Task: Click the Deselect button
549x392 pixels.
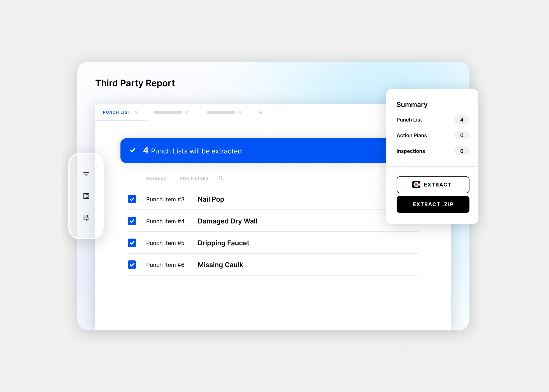Action: tap(158, 178)
